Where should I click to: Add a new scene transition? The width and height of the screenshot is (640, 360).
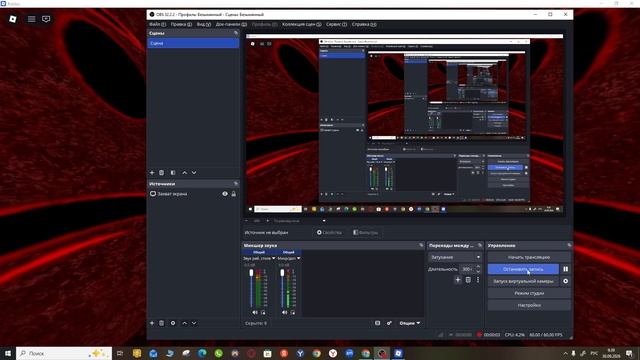pyautogui.click(x=458, y=280)
